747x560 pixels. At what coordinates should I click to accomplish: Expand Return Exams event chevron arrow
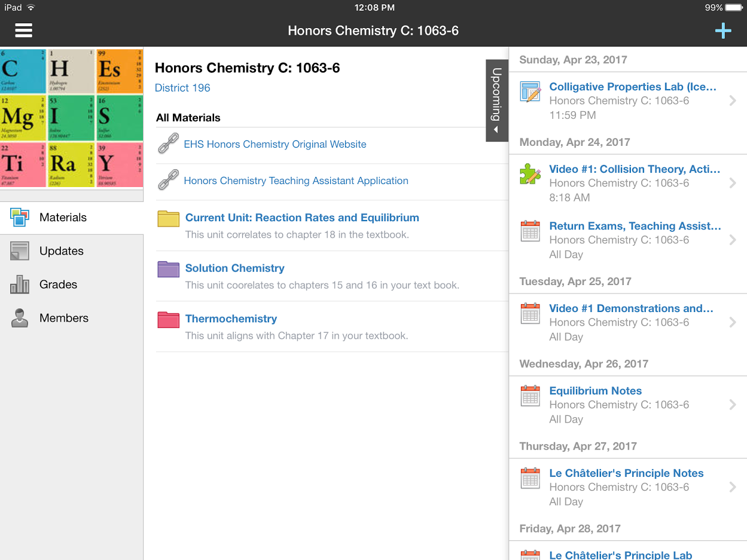(733, 240)
